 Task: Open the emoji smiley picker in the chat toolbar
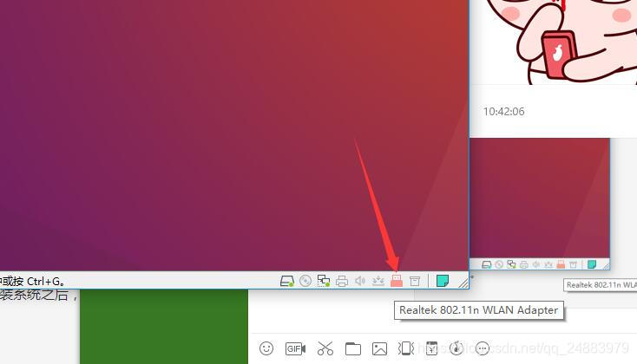[x=266, y=348]
